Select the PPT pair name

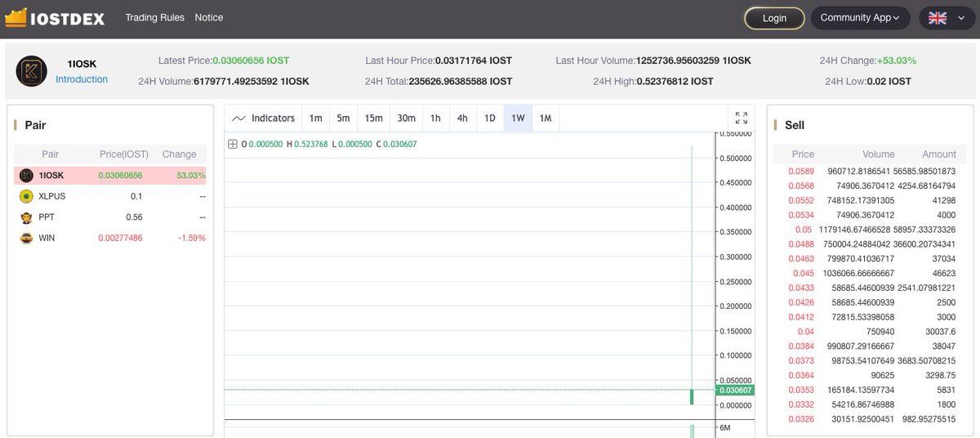[47, 217]
